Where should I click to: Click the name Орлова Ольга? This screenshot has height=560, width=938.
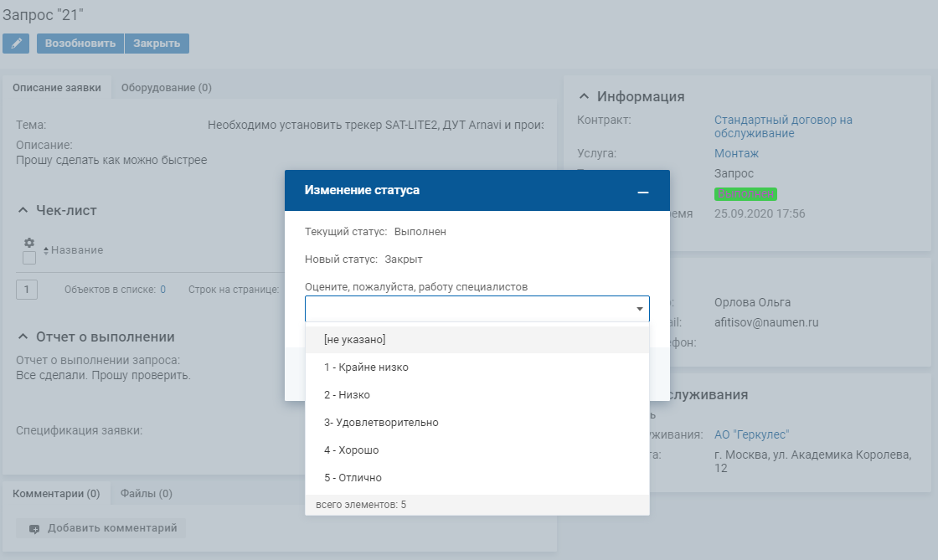(753, 302)
